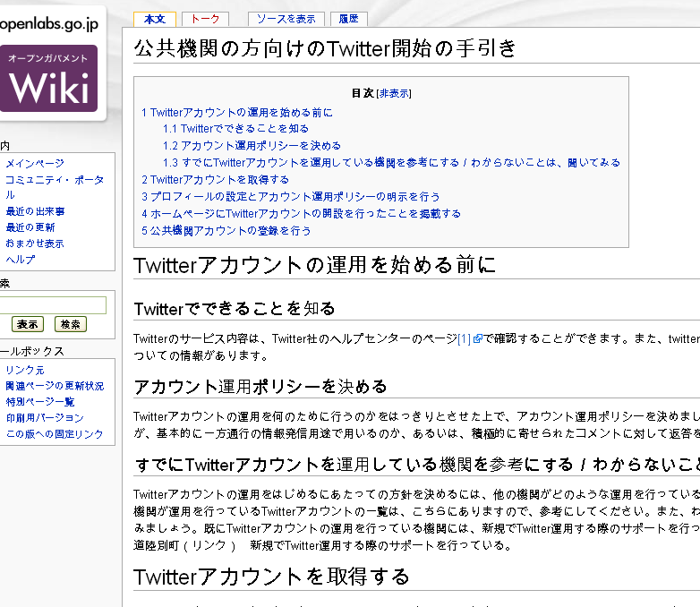Image resolution: width=700 pixels, height=607 pixels.
Task: Jump to 3 プロフィールの設定とアカウント運用ポリシーの明示を行う
Action: (x=291, y=197)
